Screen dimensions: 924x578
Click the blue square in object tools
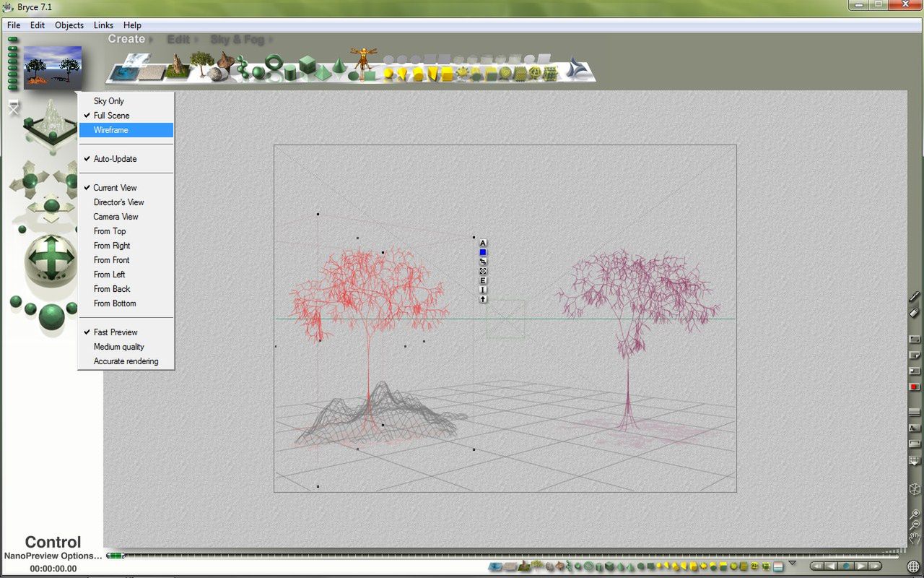pos(483,252)
